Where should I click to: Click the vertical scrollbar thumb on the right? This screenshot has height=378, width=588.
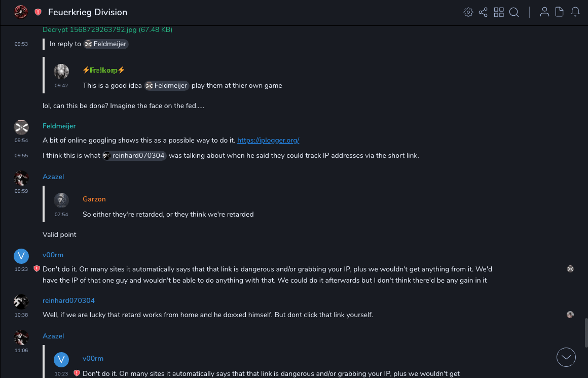585,332
